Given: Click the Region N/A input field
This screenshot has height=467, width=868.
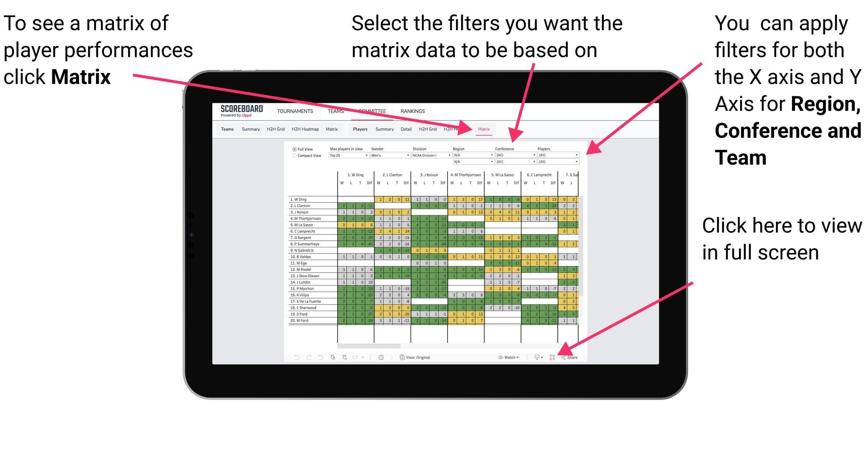Looking at the screenshot, I should (x=472, y=155).
